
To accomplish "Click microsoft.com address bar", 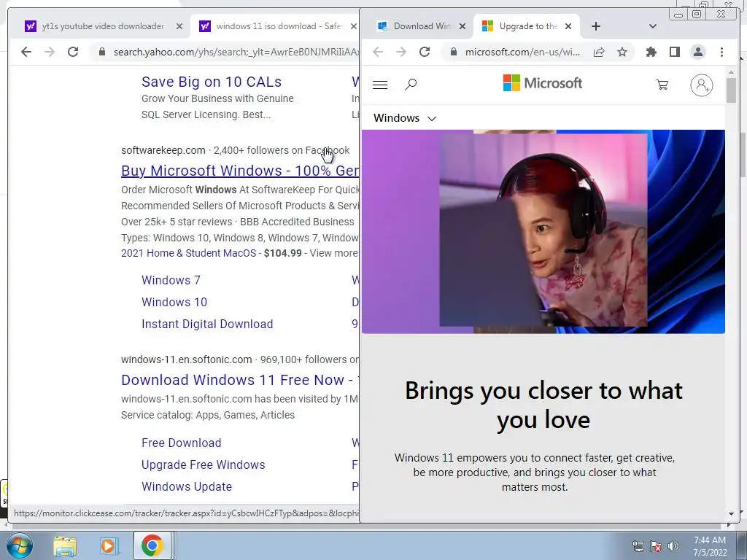I will [522, 52].
